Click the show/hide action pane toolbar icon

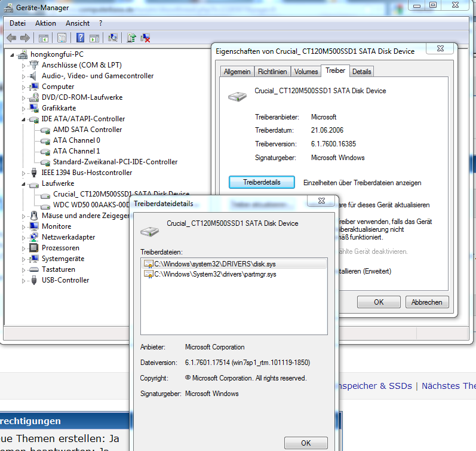(x=94, y=38)
